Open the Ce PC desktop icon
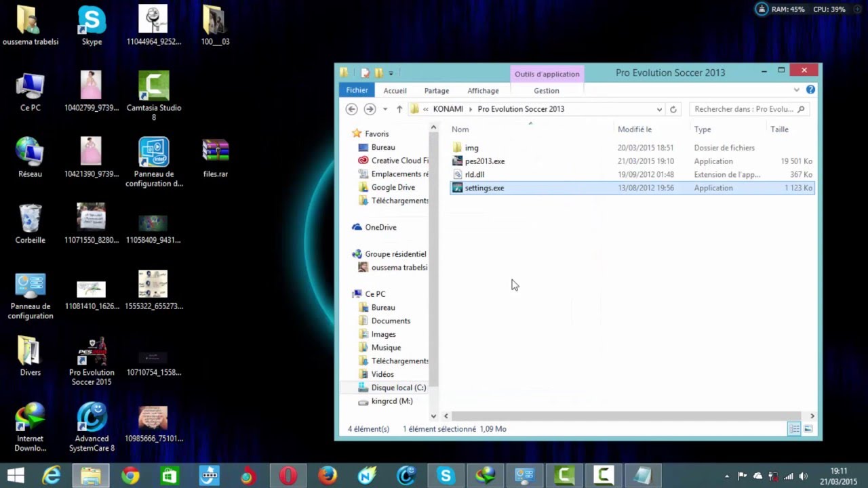Viewport: 868px width, 488px height. point(31,91)
